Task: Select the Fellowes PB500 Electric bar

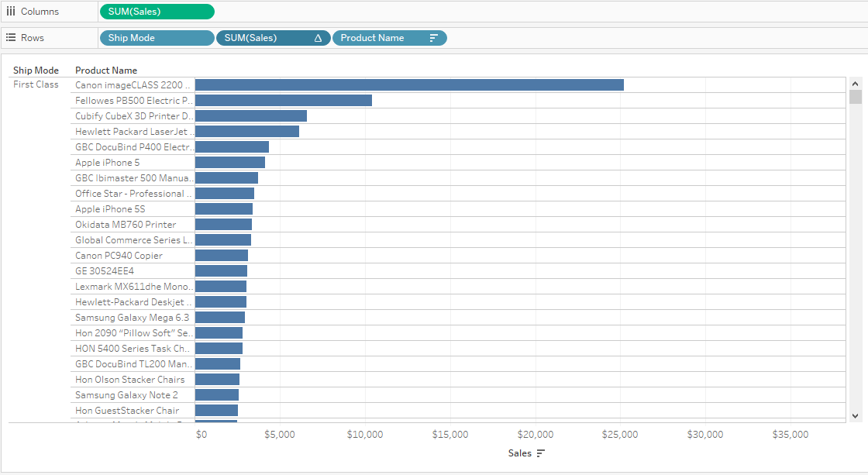Action: pos(283,101)
